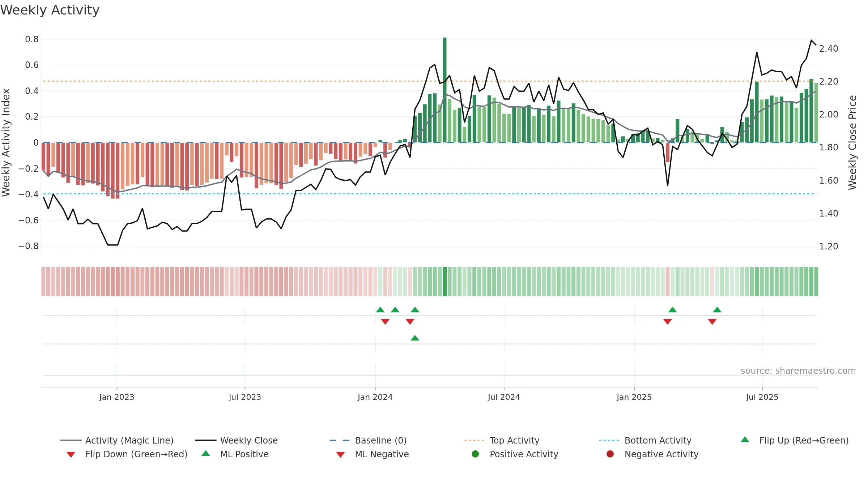Click the last Flip Down triangle before Jul 2025
868x488 pixels.
712,322
